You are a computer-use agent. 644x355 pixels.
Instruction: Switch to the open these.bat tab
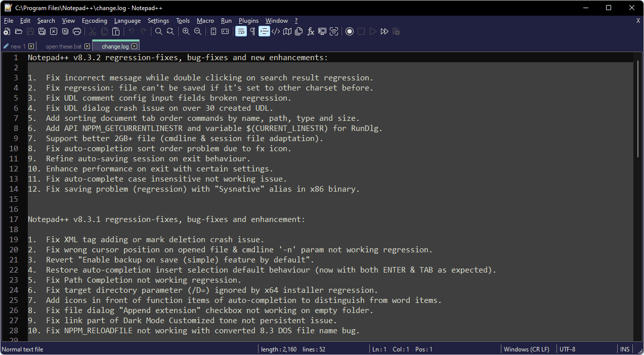[63, 47]
